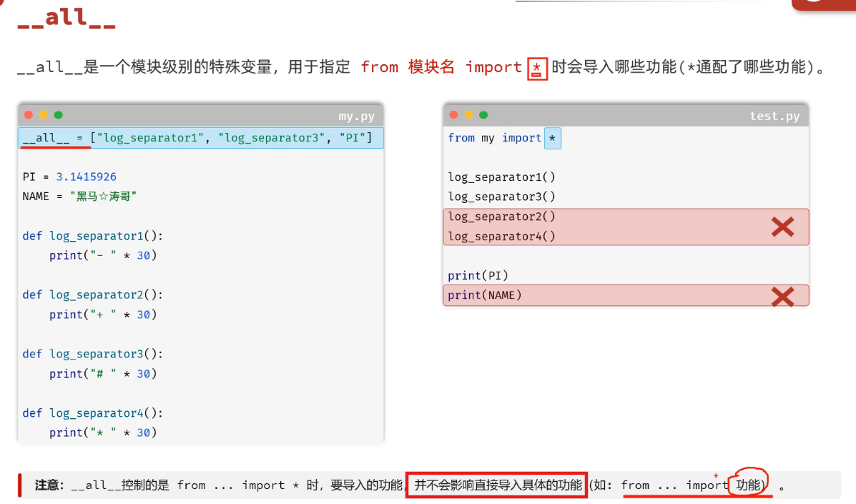This screenshot has width=856, height=504.
Task: Click the "def log_separator2():" line
Action: pos(93,295)
